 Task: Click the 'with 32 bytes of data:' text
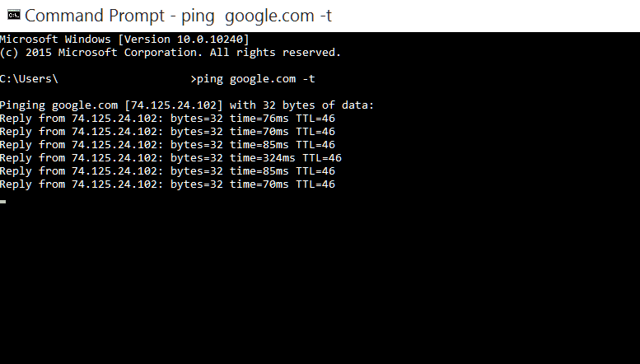coord(301,105)
